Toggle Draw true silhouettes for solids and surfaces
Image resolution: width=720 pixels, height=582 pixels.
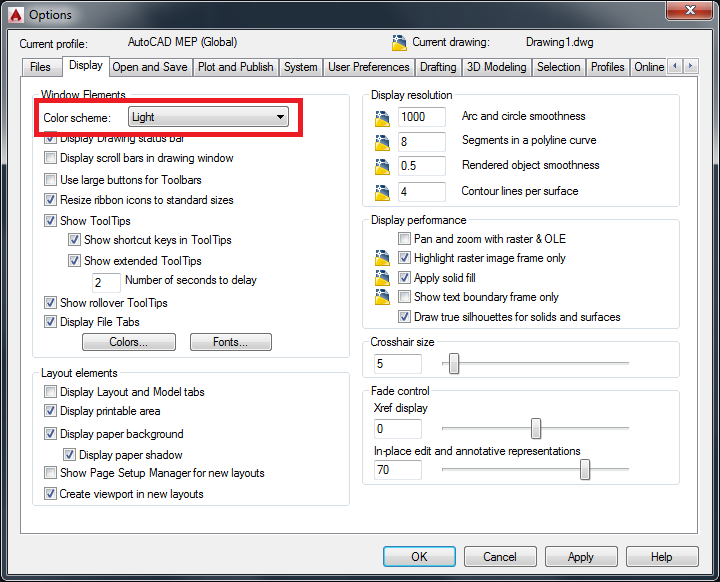point(404,316)
